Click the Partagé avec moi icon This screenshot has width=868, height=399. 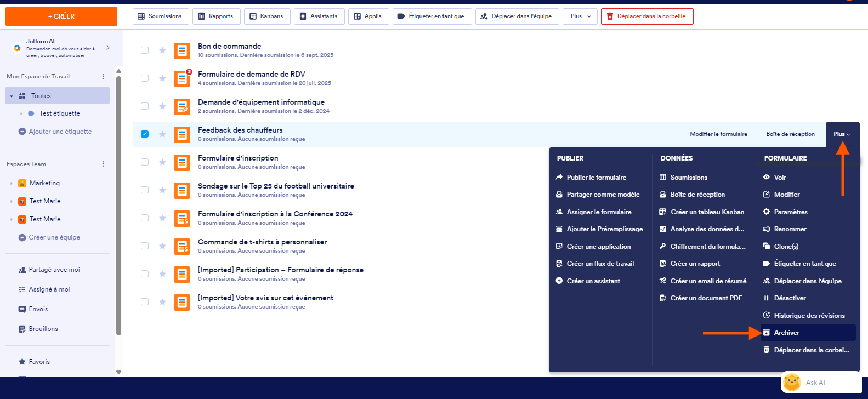point(22,270)
